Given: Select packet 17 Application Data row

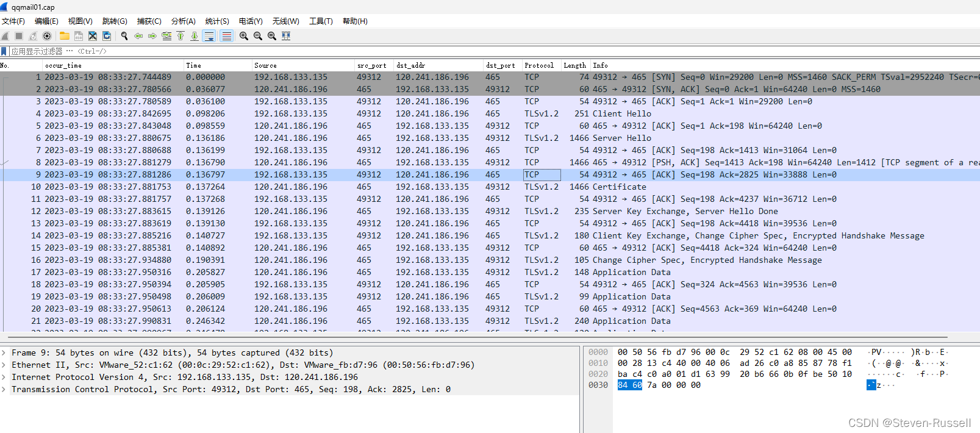Looking at the screenshot, I should [490, 272].
